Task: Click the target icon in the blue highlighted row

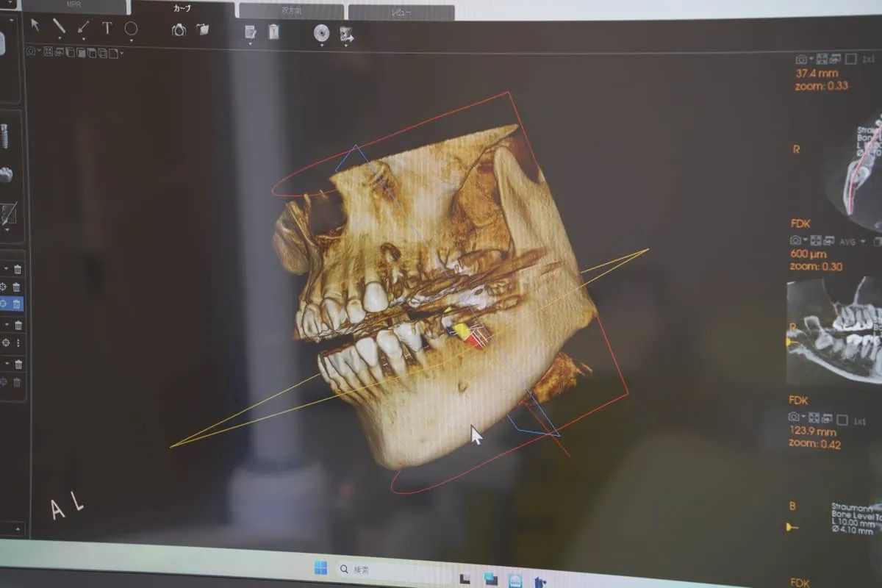Action: [x=3, y=304]
